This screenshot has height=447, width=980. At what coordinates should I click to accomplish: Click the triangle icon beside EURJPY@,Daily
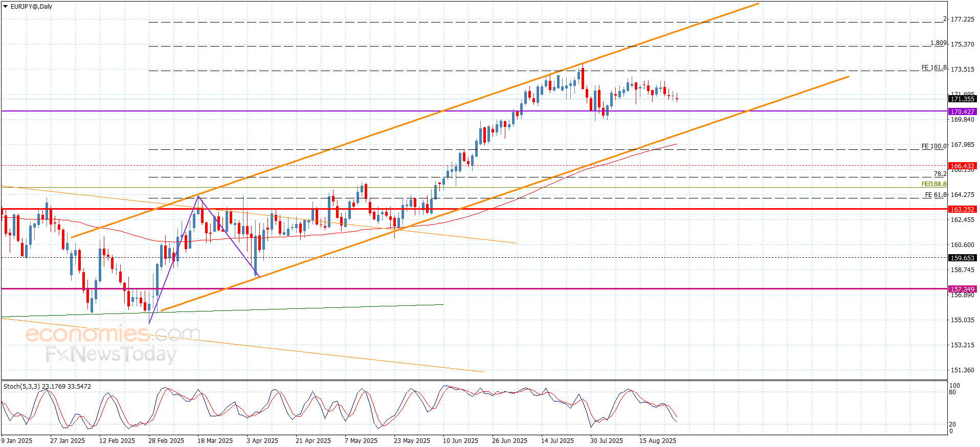coord(5,7)
